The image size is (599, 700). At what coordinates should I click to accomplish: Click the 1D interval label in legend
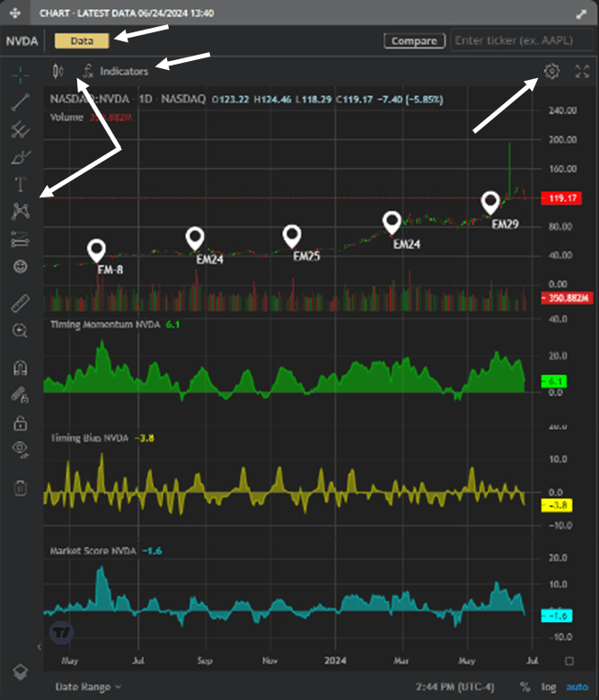click(145, 99)
